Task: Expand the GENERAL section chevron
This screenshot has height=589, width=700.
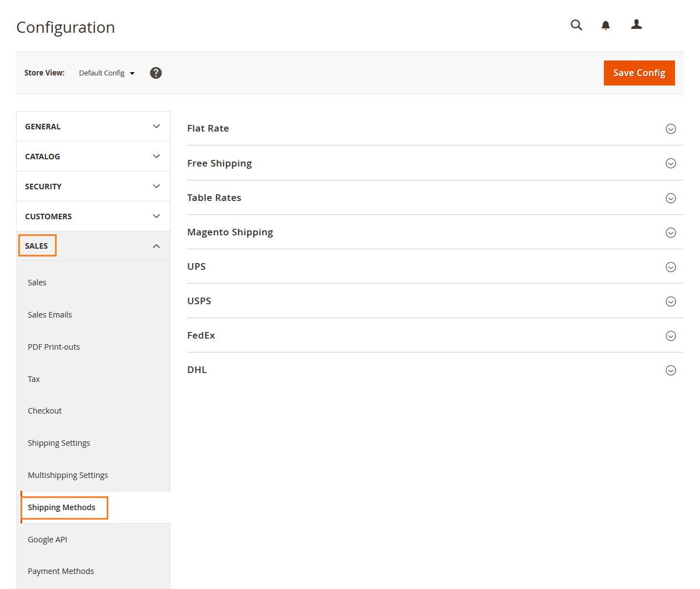Action: click(157, 126)
